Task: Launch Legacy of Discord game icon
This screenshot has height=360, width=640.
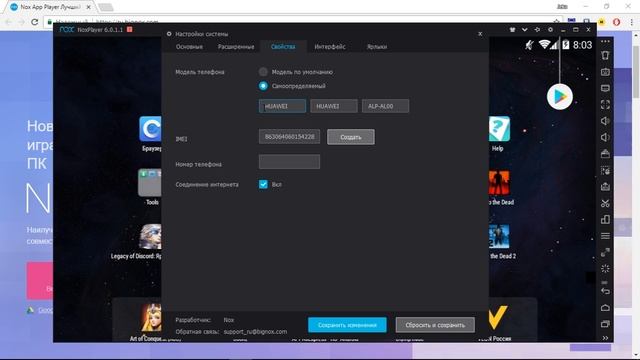Action: coord(150,237)
